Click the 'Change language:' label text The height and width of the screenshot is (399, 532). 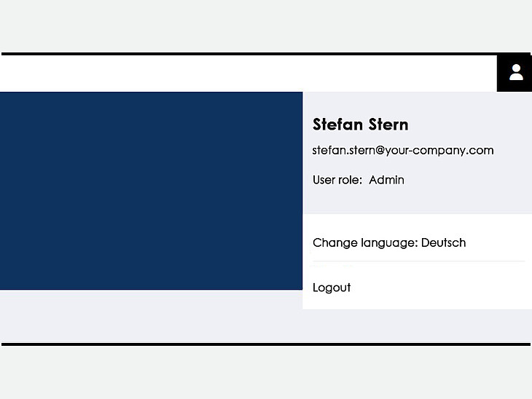pyautogui.click(x=365, y=242)
